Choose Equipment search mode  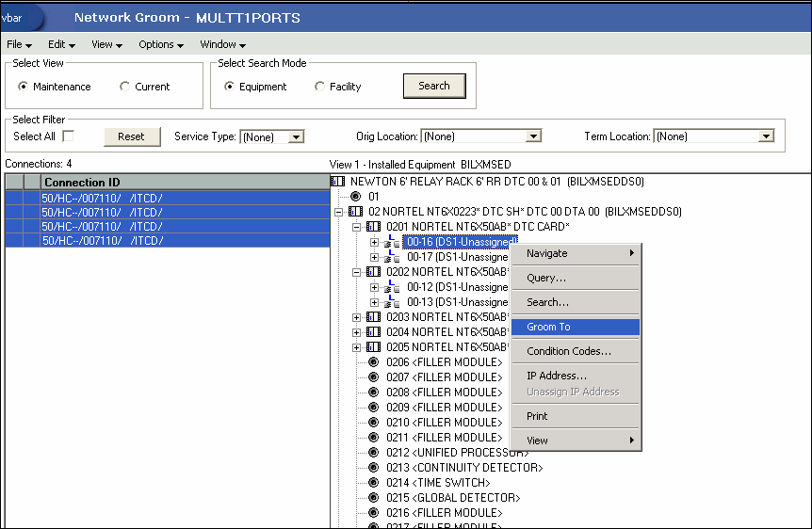pos(229,87)
